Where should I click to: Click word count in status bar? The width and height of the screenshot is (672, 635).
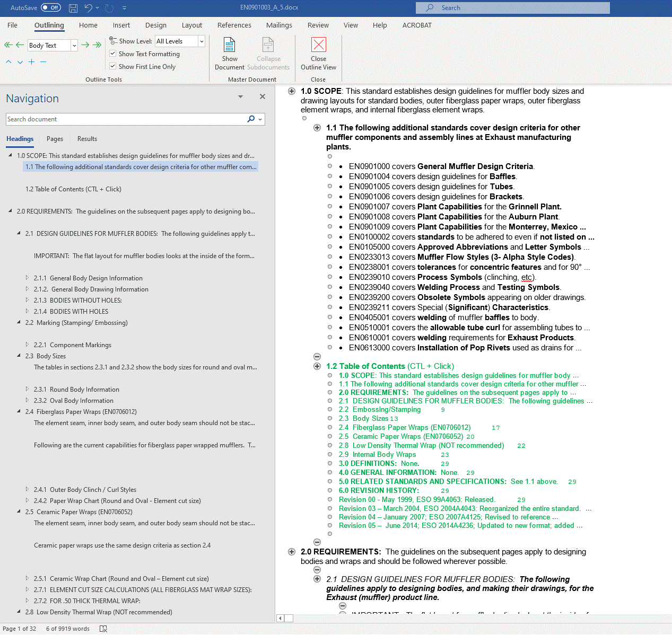pyautogui.click(x=68, y=629)
